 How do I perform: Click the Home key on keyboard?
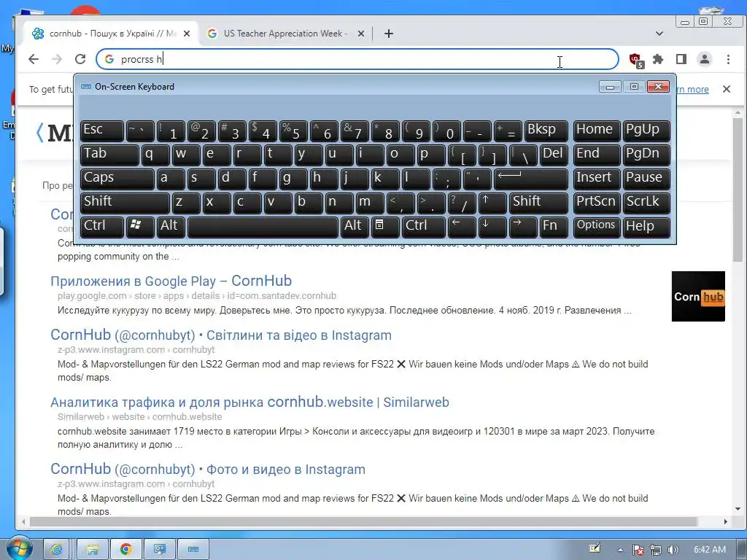coord(597,131)
